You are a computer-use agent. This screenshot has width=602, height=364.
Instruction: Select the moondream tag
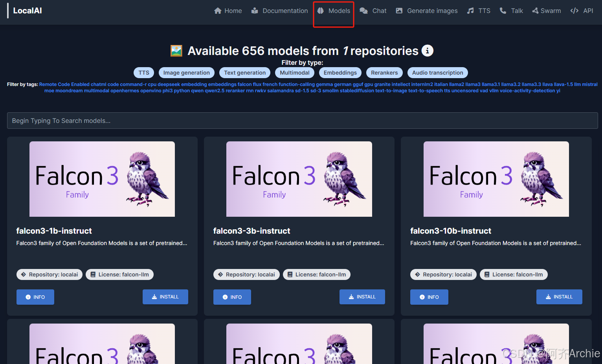[69, 91]
